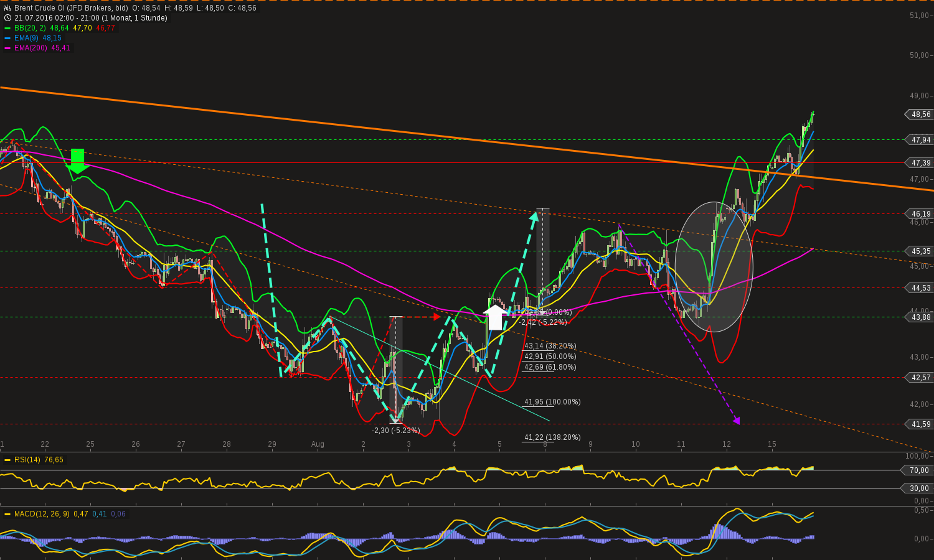
Task: Click the "15" label on the date axis
Action: point(772,444)
